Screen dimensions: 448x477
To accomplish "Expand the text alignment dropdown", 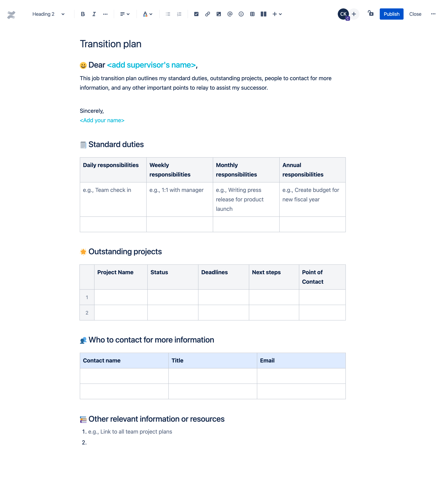I will coord(124,14).
